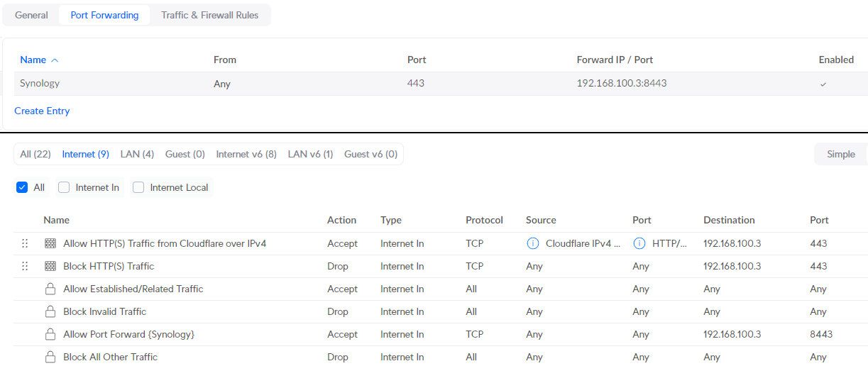Click lock icon on Block Invalid Traffic rule

tap(50, 311)
